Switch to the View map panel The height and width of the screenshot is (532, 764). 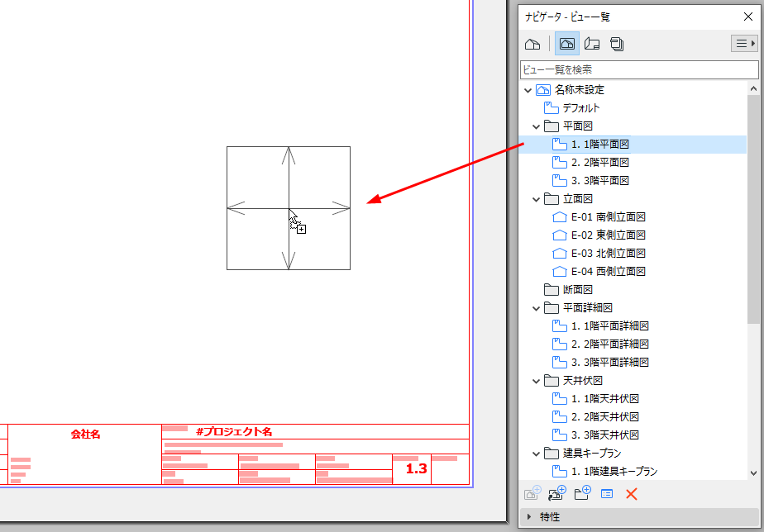click(x=556, y=43)
